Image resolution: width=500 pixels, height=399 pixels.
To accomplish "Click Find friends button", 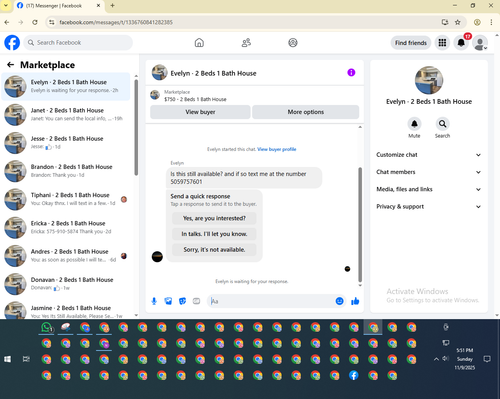I will click(x=411, y=43).
